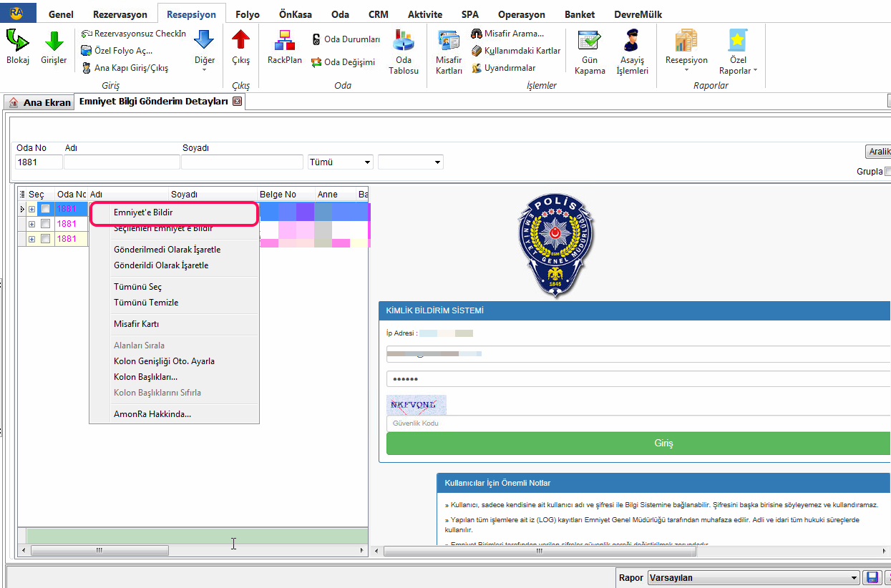891x588 pixels.
Task: Launch Oda Değişimi
Action: pos(344,62)
